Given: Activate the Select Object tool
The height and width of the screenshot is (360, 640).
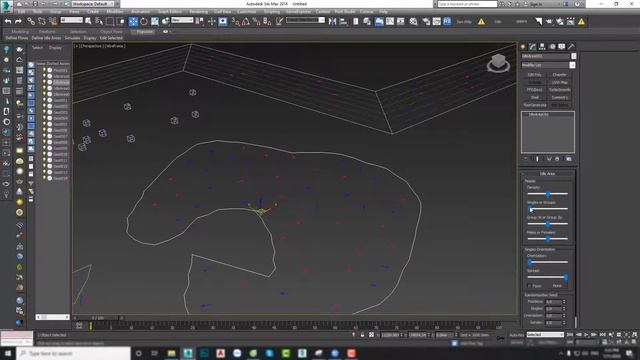Looking at the screenshot, I should (x=88, y=21).
